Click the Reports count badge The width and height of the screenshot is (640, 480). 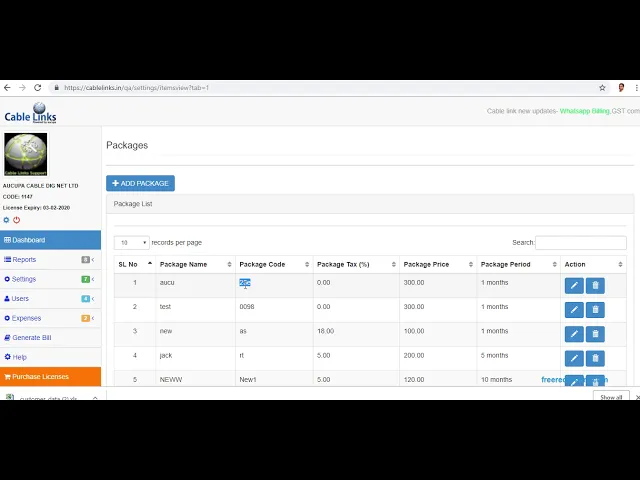(85, 260)
